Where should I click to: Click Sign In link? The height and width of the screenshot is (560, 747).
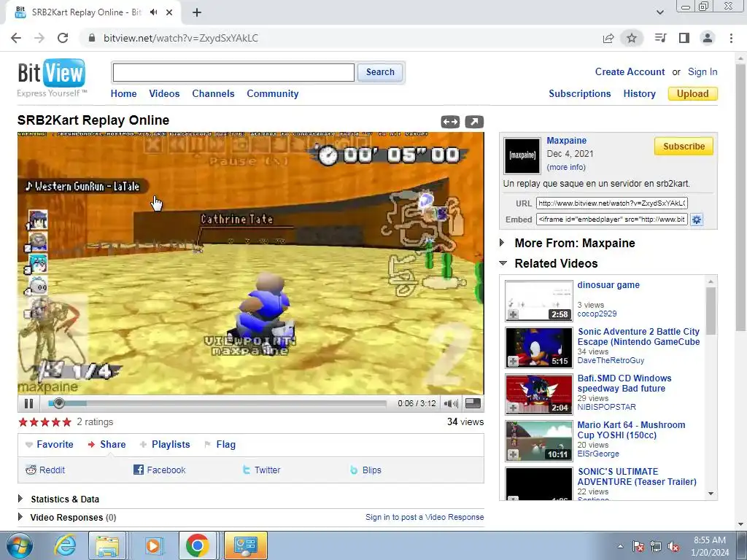(703, 72)
